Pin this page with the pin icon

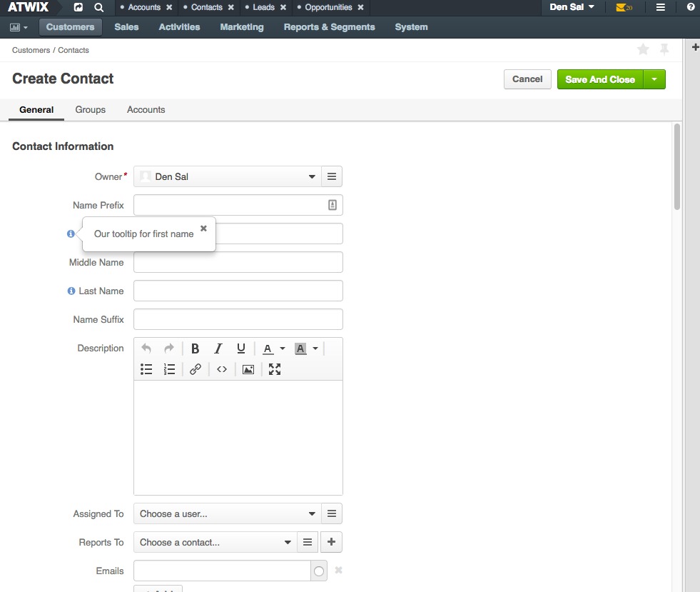point(664,49)
